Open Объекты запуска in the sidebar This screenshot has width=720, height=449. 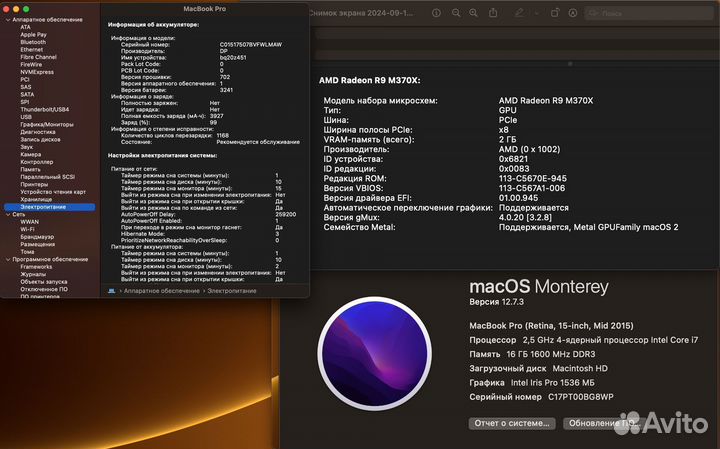(x=44, y=281)
